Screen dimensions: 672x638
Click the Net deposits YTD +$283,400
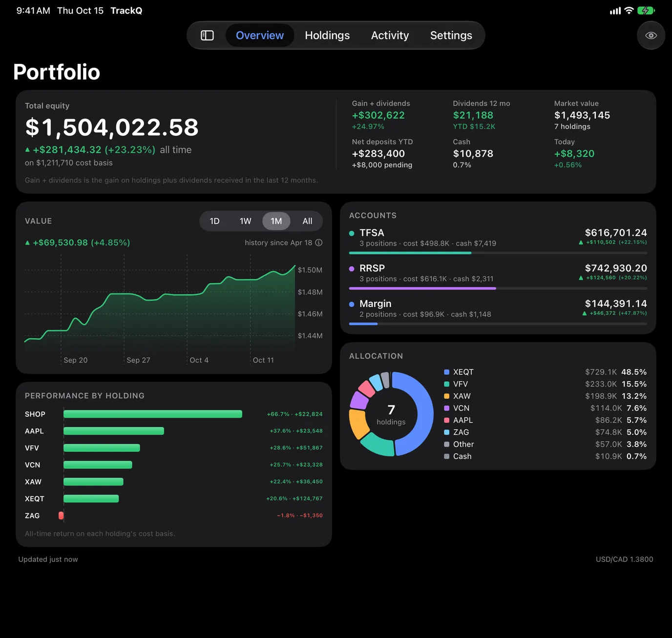pos(378,154)
